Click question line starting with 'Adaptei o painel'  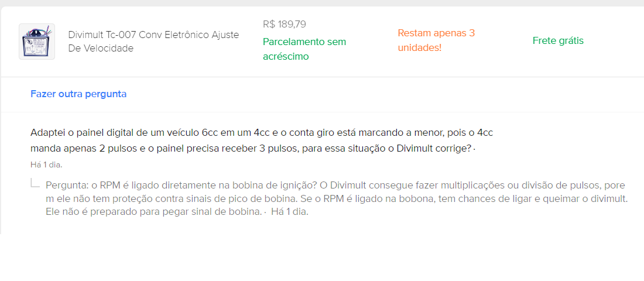point(261,133)
